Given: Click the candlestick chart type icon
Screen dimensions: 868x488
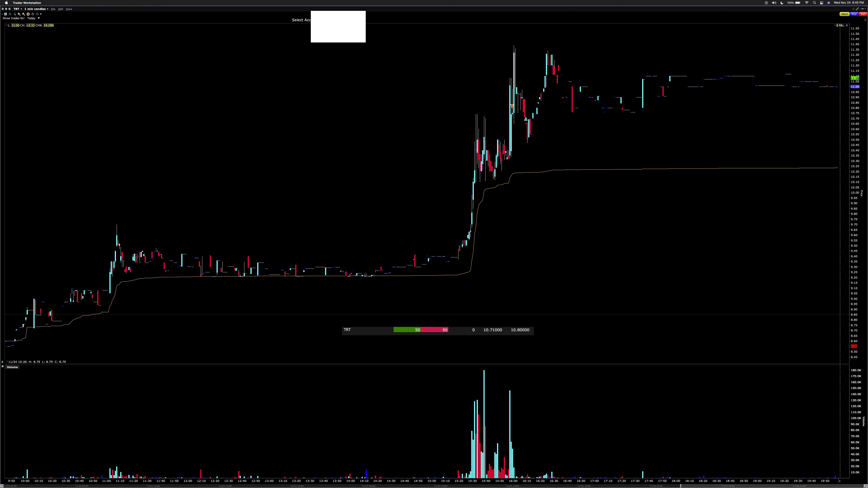Looking at the screenshot, I should click(10, 14).
